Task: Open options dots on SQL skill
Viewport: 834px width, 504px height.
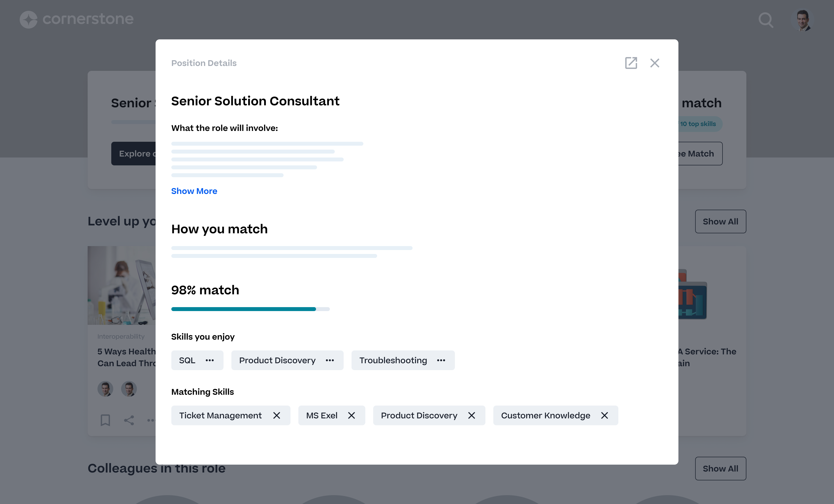Action: 209,360
